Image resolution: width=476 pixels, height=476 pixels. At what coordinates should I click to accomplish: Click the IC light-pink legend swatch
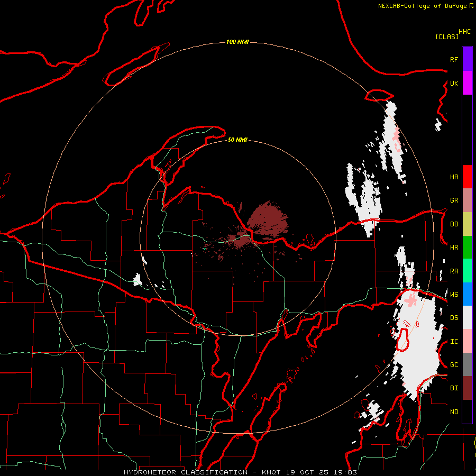(467, 341)
